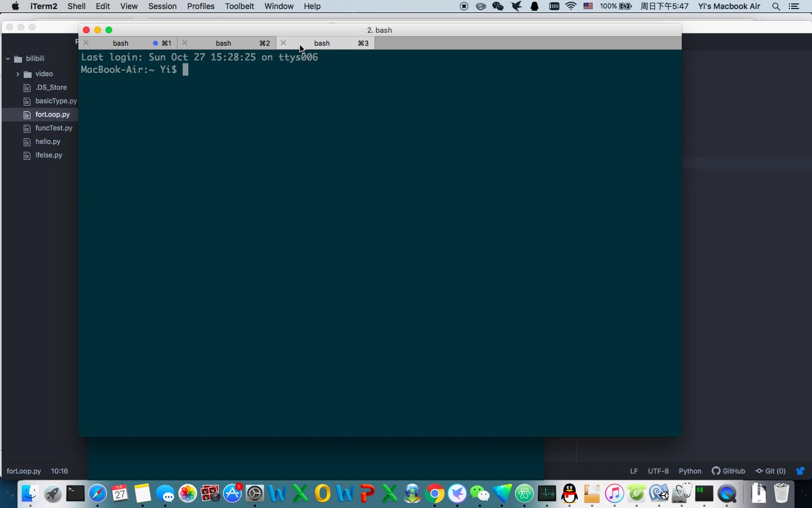This screenshot has height=508, width=812.
Task: Open ifelse.py in Atom tree view
Action: tap(48, 155)
